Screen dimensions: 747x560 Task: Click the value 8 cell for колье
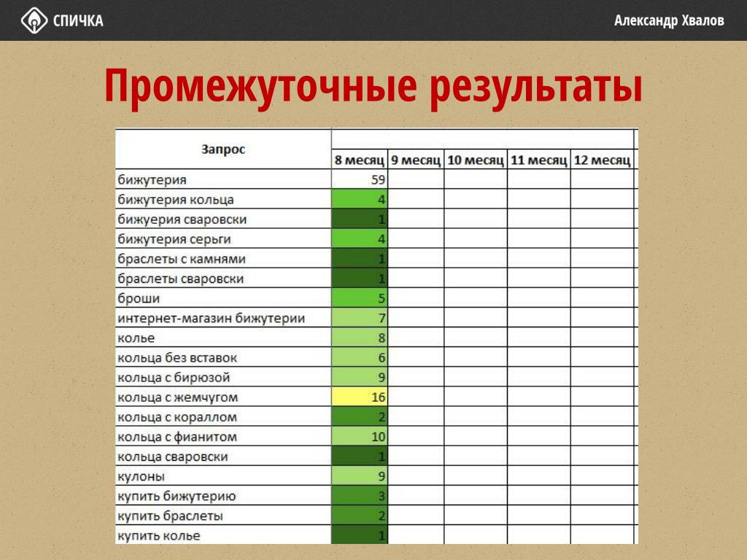360,338
